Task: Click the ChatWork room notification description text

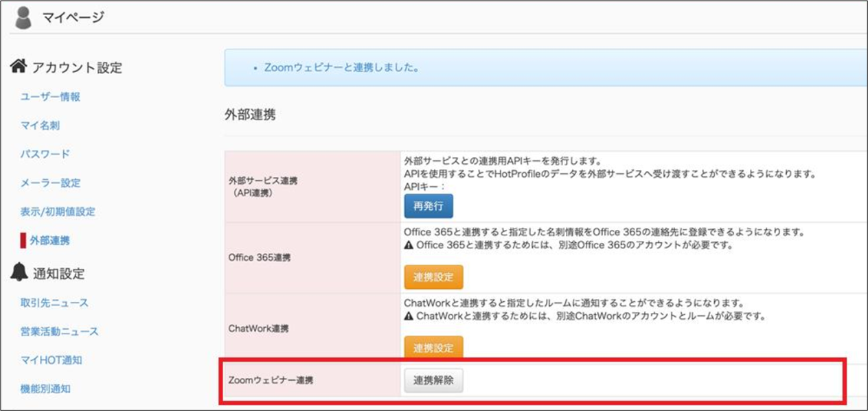Action: click(575, 303)
